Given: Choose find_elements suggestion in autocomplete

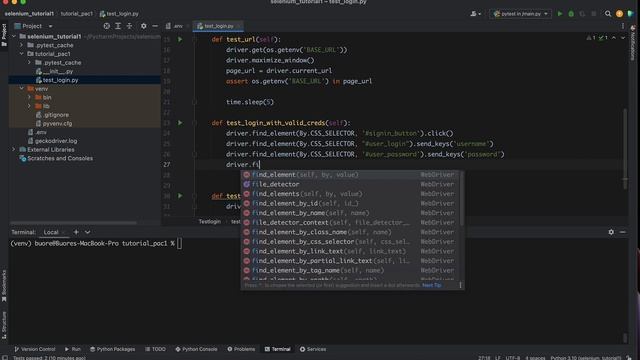Looking at the screenshot, I should click(x=349, y=194).
